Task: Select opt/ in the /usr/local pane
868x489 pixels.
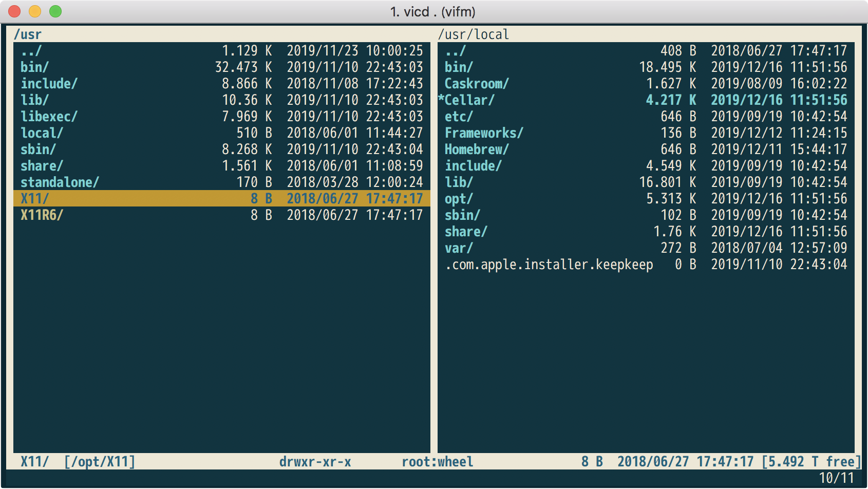Action: click(646, 199)
